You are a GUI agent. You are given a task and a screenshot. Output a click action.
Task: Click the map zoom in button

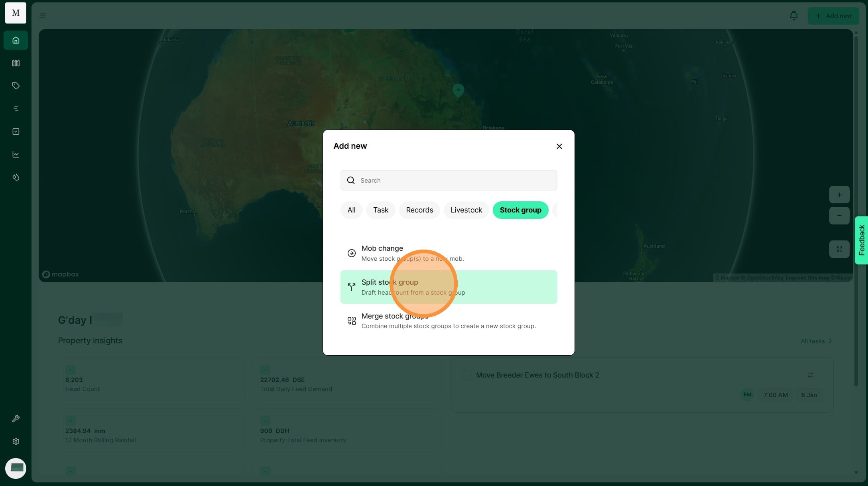coord(839,195)
